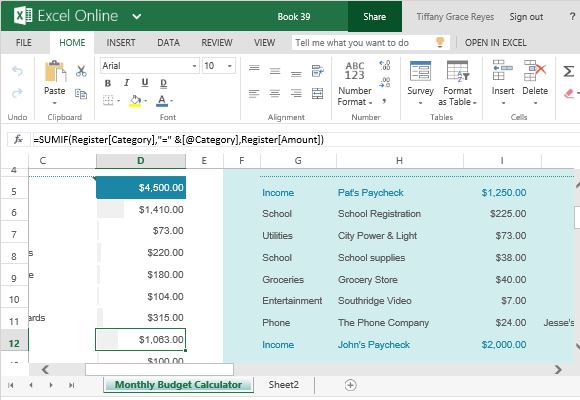Click the Redo arrow icon
The image size is (580, 400).
(x=17, y=93)
